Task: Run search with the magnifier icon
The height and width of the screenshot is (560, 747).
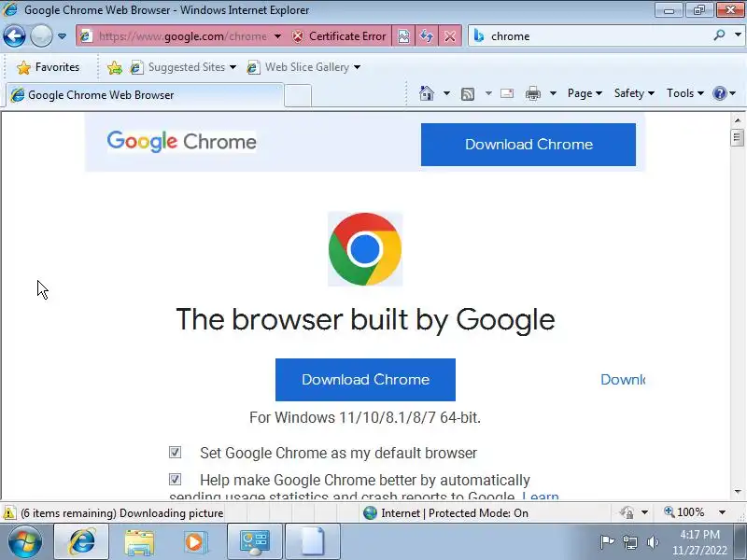Action: click(719, 35)
